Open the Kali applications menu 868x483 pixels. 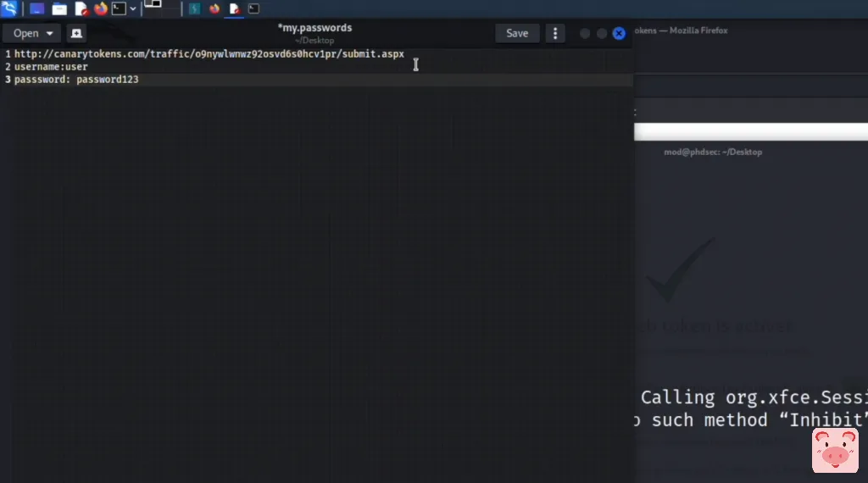point(8,8)
